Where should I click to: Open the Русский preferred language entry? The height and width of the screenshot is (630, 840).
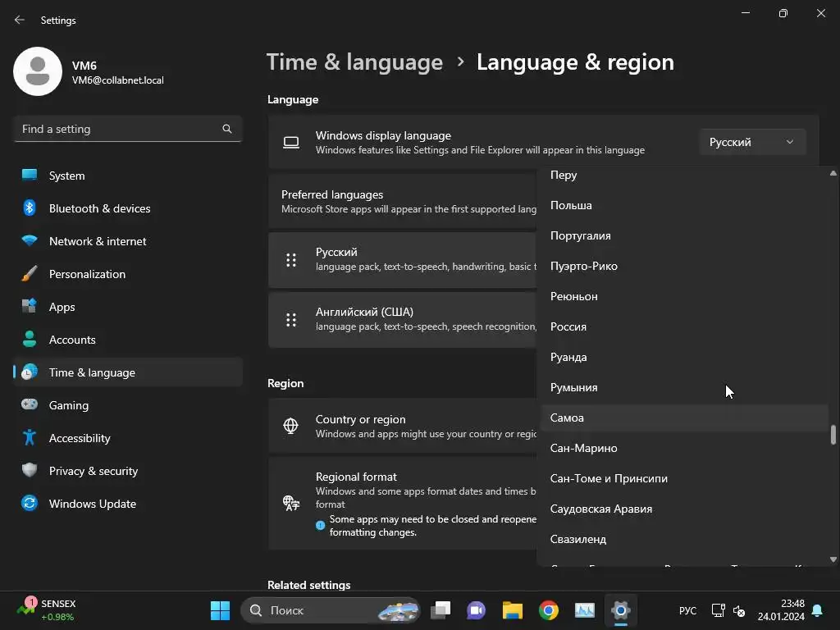(402, 260)
